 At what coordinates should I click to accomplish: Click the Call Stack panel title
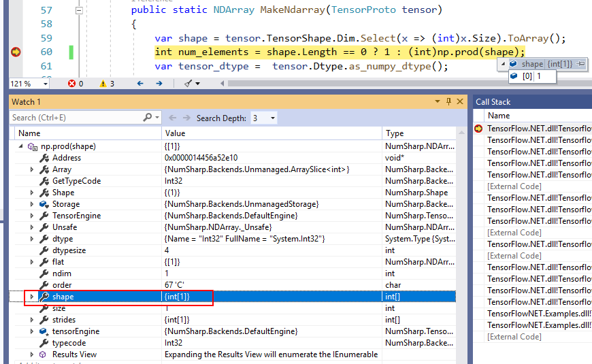point(493,102)
